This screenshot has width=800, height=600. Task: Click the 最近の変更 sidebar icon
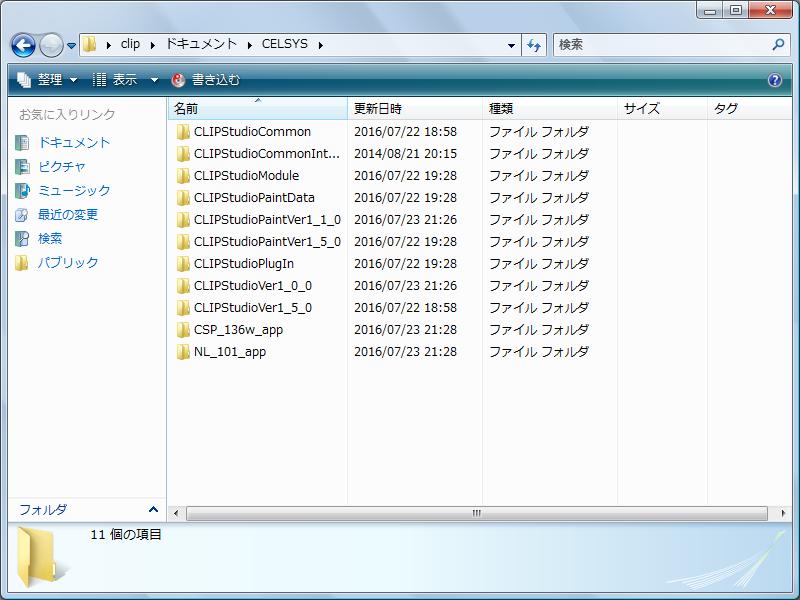pyautogui.click(x=22, y=215)
